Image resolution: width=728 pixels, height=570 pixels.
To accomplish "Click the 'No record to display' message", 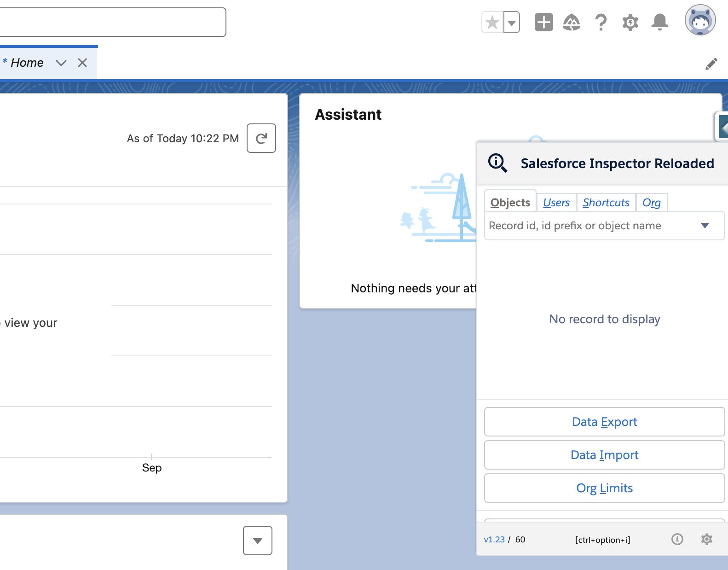I will click(605, 319).
